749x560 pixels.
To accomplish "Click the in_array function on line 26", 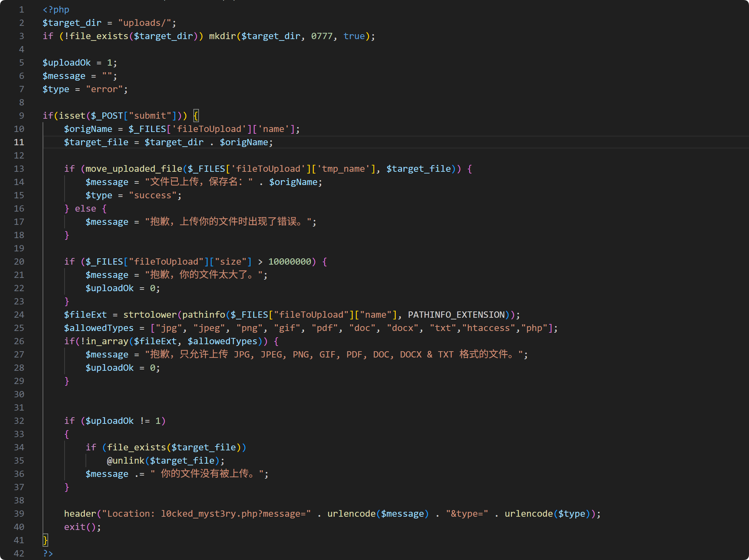I will pos(107,341).
